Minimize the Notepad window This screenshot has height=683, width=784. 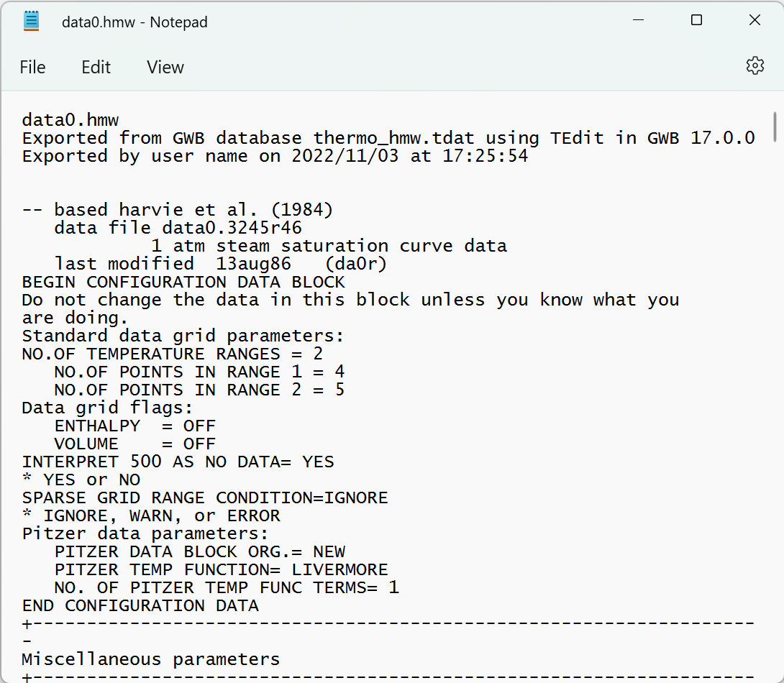pos(638,20)
